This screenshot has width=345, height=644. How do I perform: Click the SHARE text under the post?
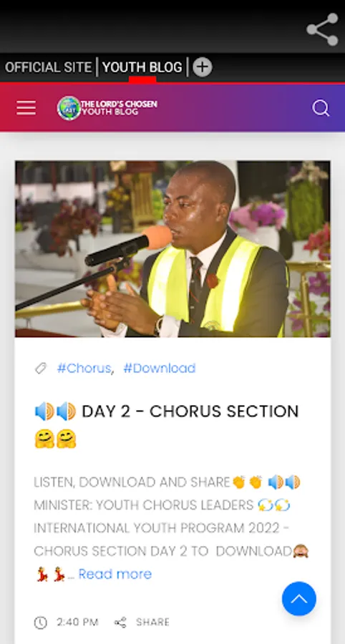152,623
